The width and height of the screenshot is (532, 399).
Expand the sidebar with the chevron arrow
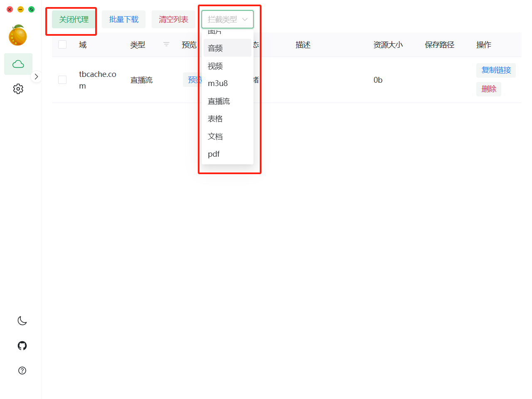[36, 76]
